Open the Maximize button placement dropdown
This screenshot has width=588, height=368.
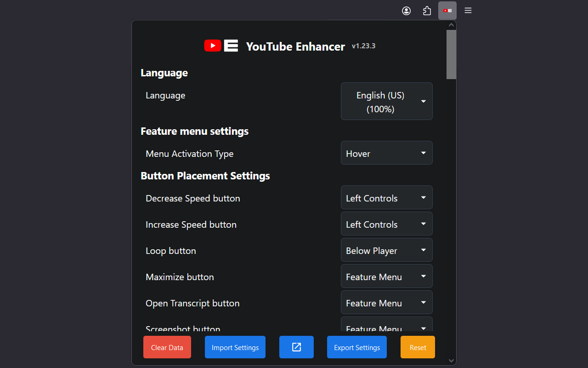(386, 276)
